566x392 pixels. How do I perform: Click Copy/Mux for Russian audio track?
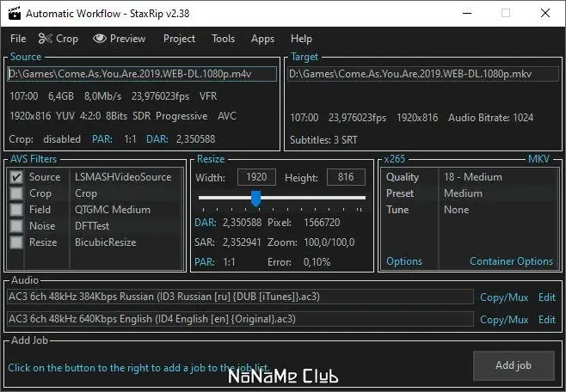point(504,297)
